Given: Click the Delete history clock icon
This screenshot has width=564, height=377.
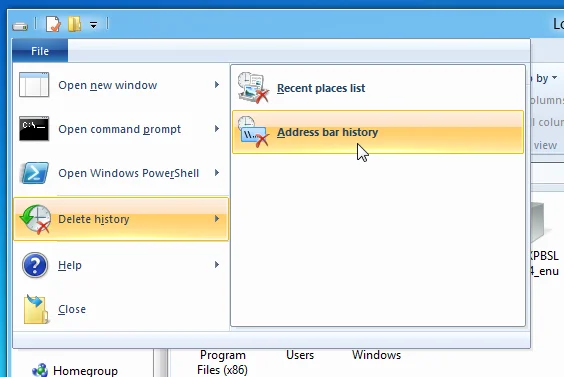Looking at the screenshot, I should click(x=35, y=219).
